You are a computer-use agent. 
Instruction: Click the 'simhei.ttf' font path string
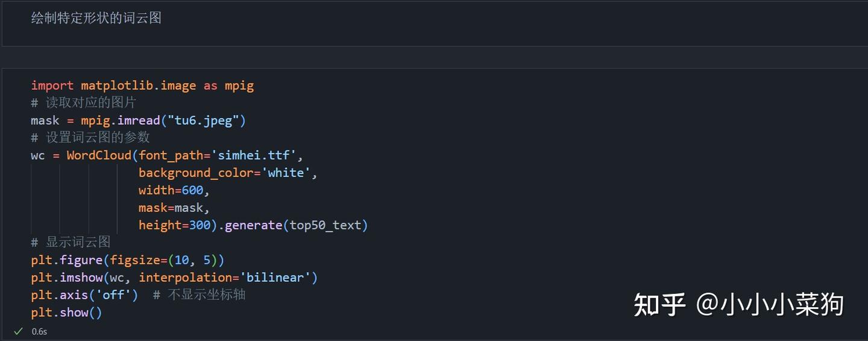(x=254, y=156)
